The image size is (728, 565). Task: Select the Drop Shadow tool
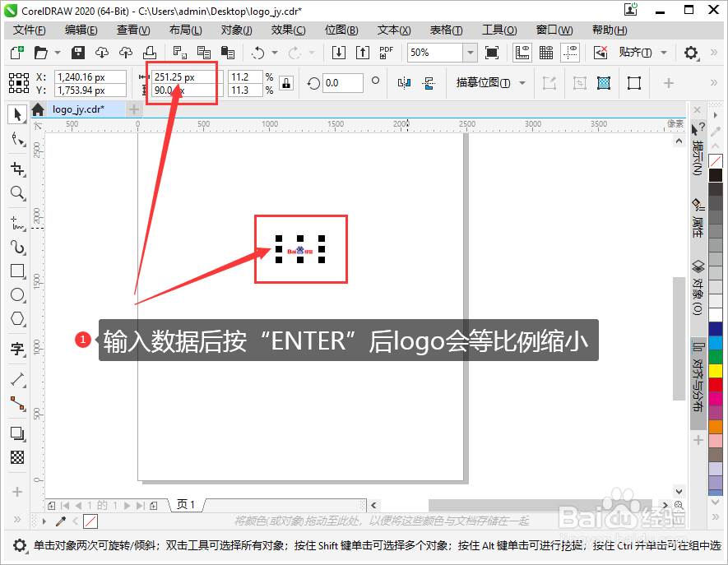click(17, 433)
